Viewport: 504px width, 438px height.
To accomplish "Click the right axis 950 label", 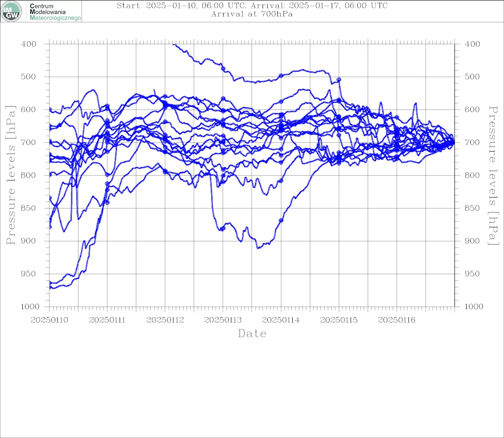I will 472,274.
